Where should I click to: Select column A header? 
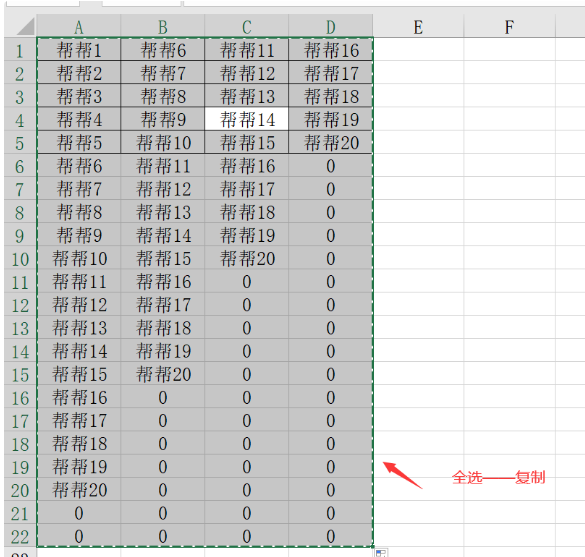tap(78, 26)
